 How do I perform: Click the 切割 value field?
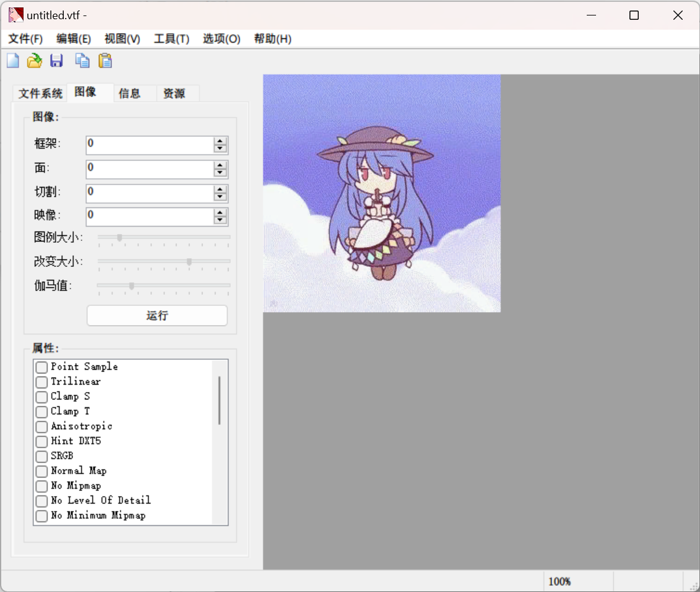pyautogui.click(x=150, y=193)
